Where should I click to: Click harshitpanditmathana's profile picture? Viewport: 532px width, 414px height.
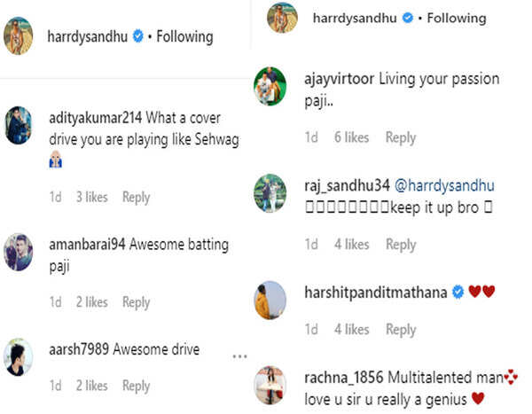(270, 299)
